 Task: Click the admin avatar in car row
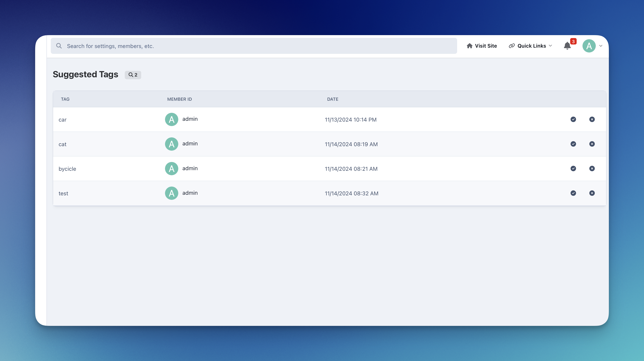171,119
